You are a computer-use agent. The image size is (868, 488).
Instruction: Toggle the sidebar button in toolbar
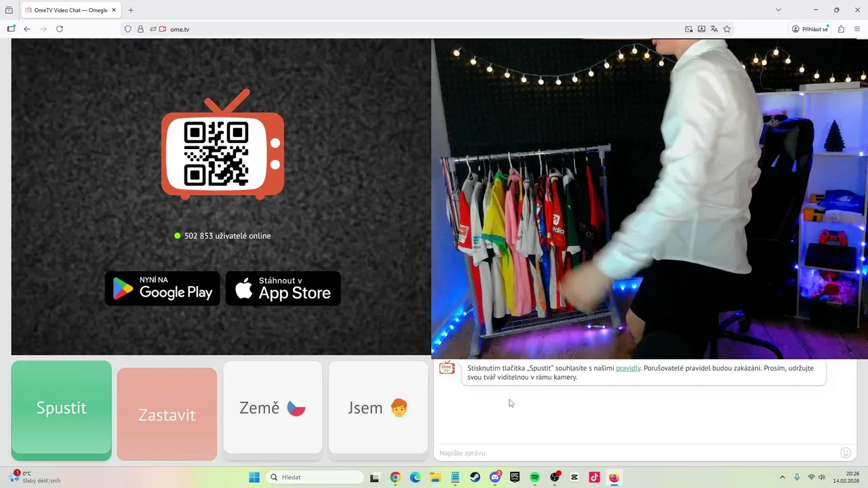click(11, 29)
